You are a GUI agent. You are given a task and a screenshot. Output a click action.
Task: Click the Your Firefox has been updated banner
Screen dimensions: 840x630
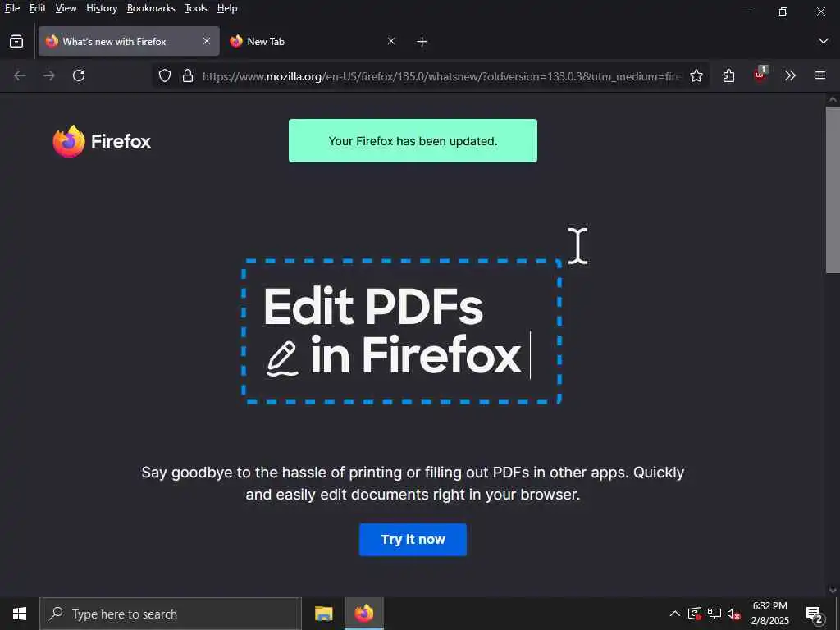[x=413, y=141]
